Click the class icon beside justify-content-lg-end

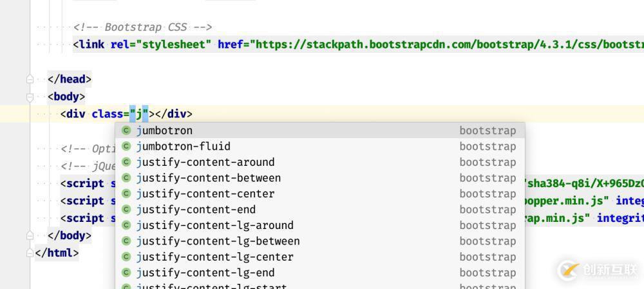tap(126, 272)
